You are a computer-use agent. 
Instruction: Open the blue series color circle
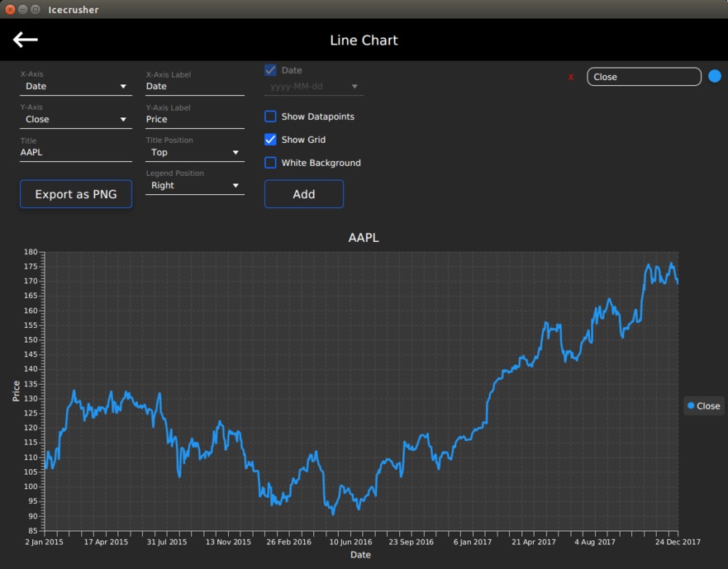click(715, 76)
